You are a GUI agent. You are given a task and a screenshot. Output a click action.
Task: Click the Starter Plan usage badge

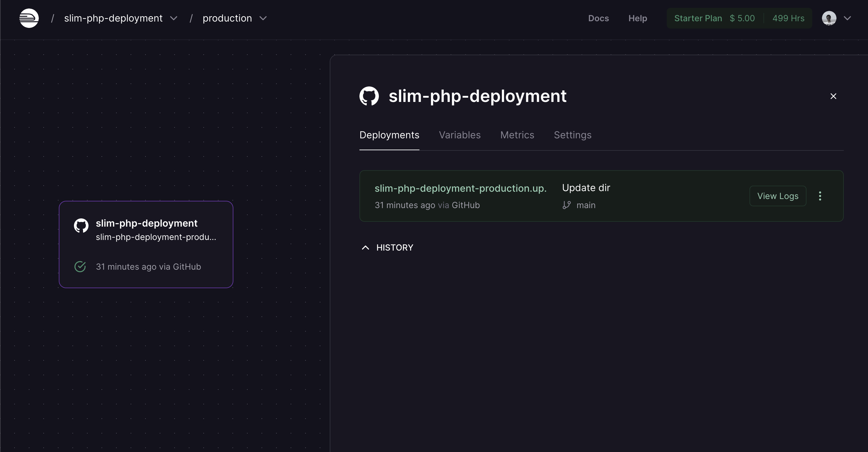pos(739,18)
